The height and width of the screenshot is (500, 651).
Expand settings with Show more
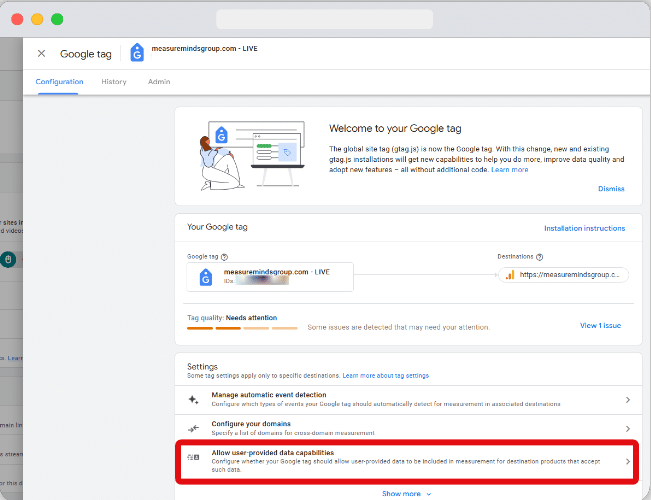[x=406, y=494]
